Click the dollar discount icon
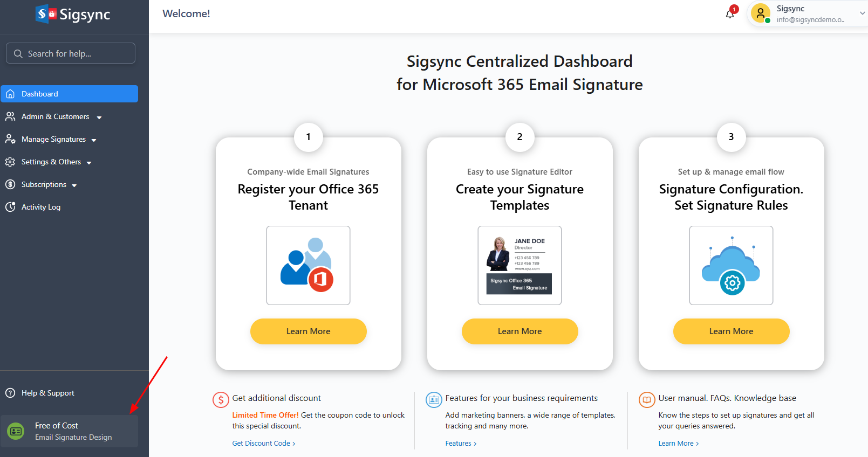This screenshot has height=457, width=868. click(x=221, y=400)
